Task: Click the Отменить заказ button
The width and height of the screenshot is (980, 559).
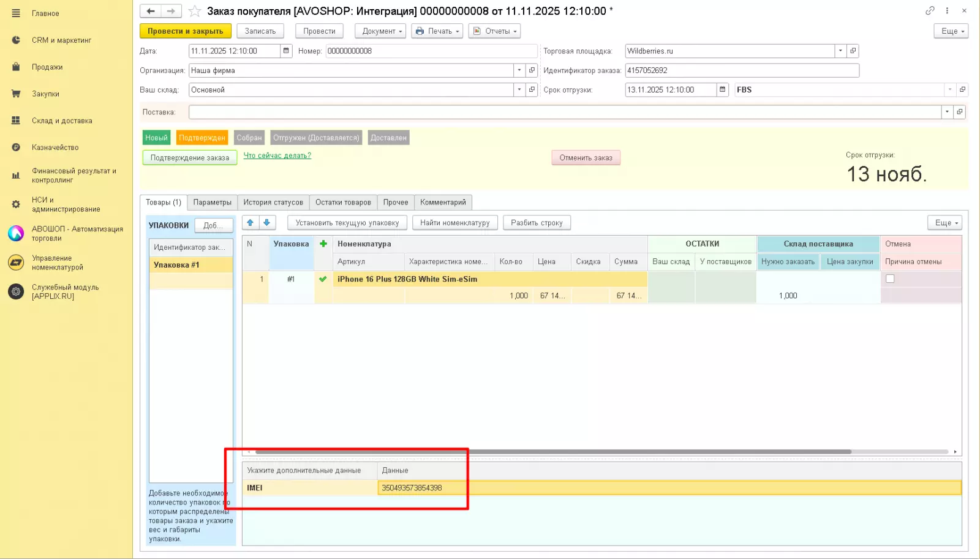Action: pyautogui.click(x=586, y=158)
